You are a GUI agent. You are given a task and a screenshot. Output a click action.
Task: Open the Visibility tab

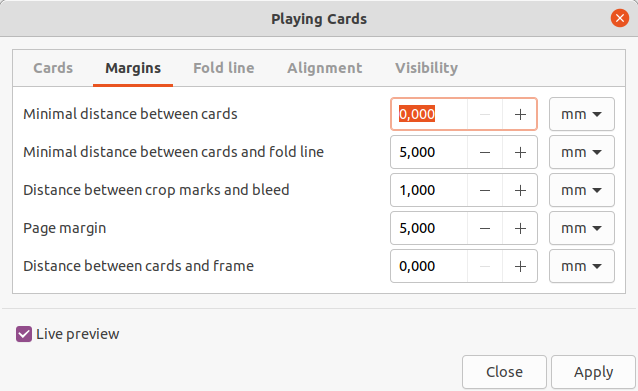point(426,68)
